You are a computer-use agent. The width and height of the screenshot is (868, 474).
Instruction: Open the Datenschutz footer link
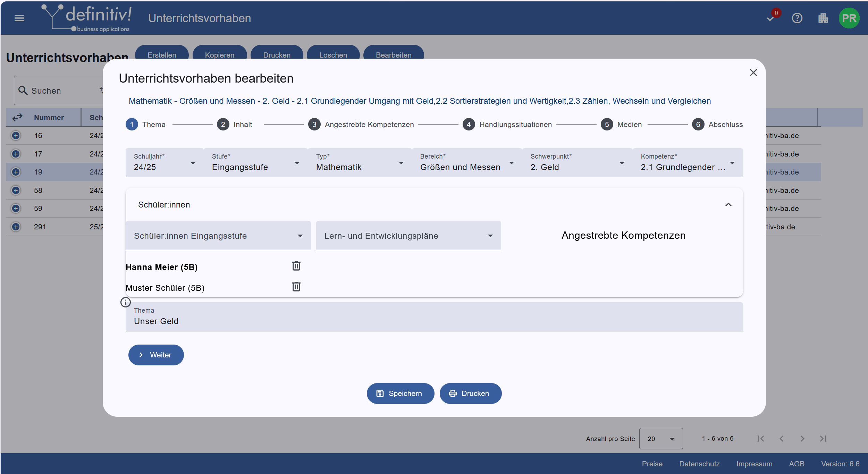pos(699,464)
